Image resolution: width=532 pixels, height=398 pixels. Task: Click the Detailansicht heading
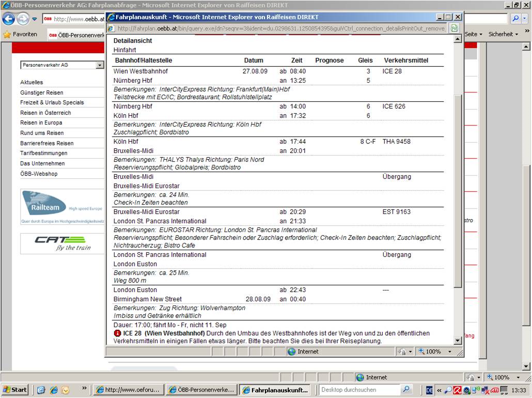click(x=133, y=41)
